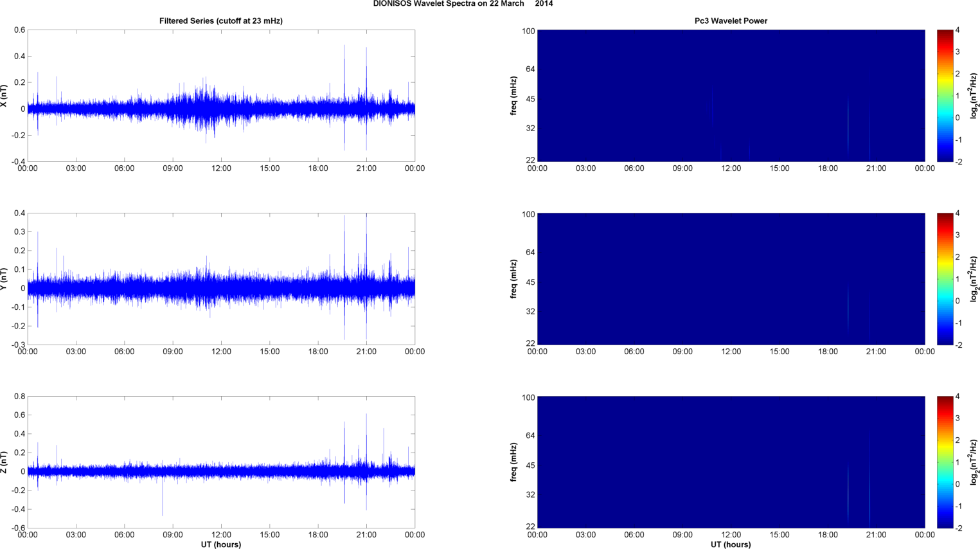Click 06:00 tick under Z series plot
Image resolution: width=980 pixels, height=549 pixels.
[124, 535]
